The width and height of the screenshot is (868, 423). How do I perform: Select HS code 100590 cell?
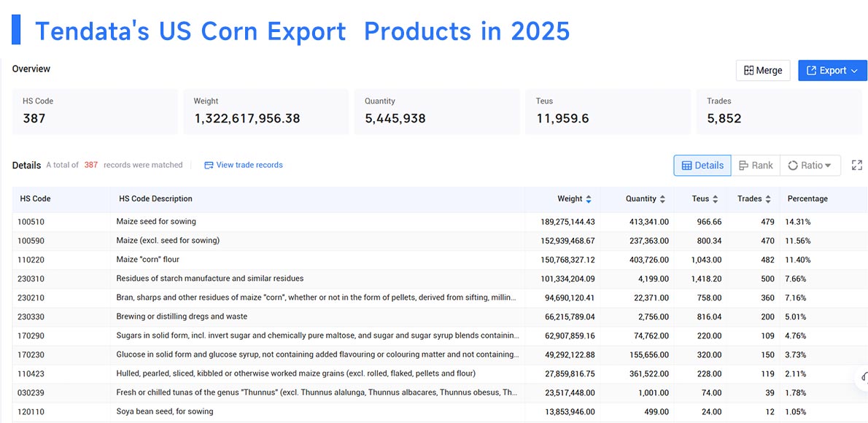(32, 241)
